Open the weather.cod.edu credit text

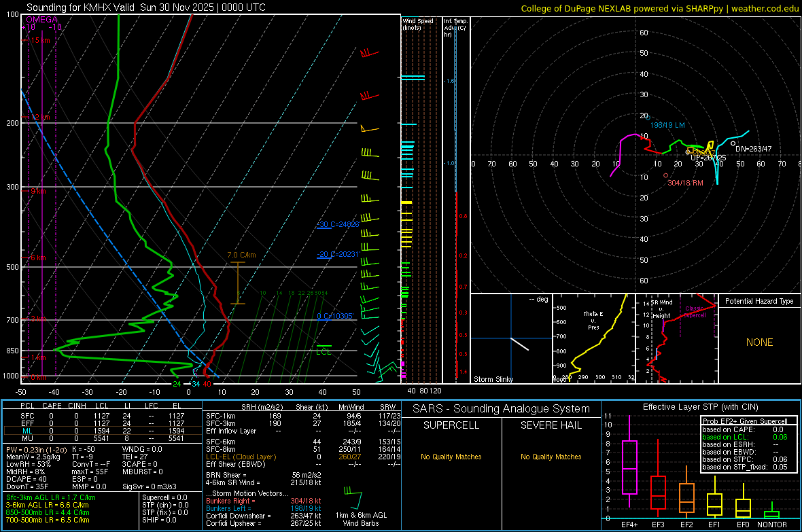coord(660,8)
